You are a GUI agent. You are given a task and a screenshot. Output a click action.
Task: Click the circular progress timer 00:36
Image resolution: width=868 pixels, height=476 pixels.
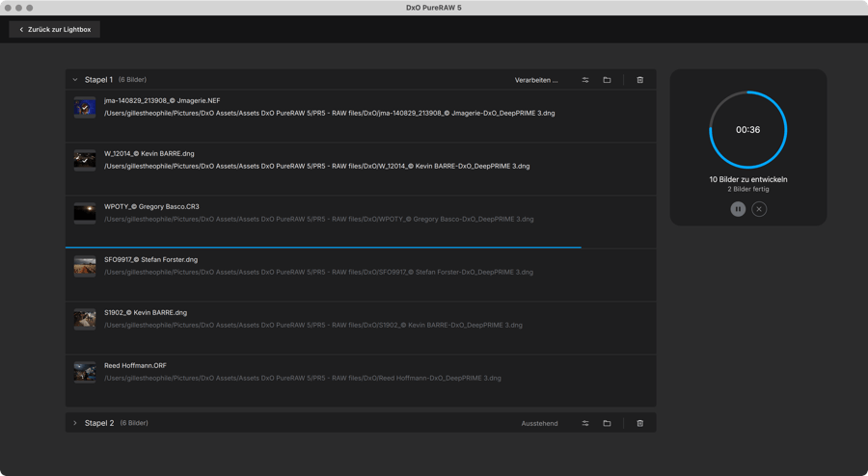pyautogui.click(x=747, y=130)
